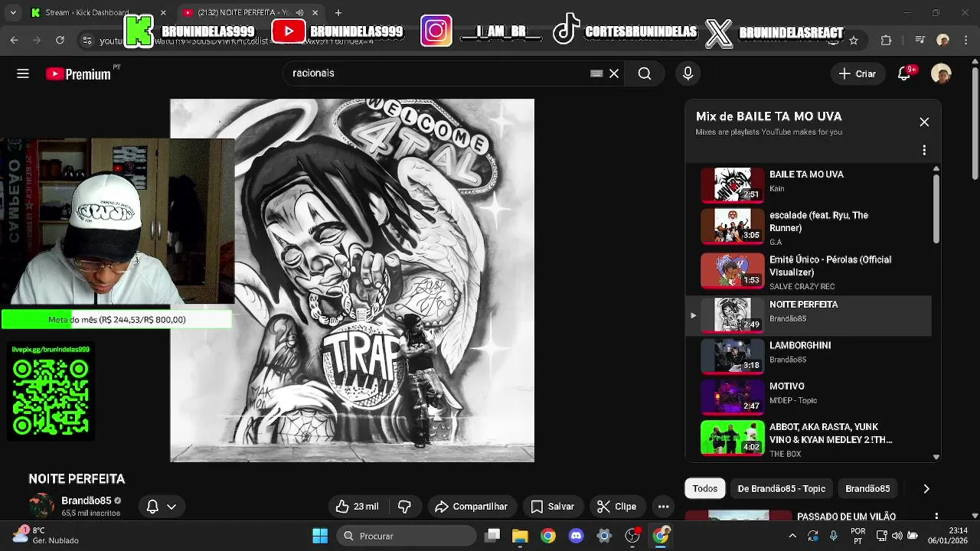This screenshot has height=551, width=980.
Task: Open the 8°C weather widget
Action: tap(44, 536)
